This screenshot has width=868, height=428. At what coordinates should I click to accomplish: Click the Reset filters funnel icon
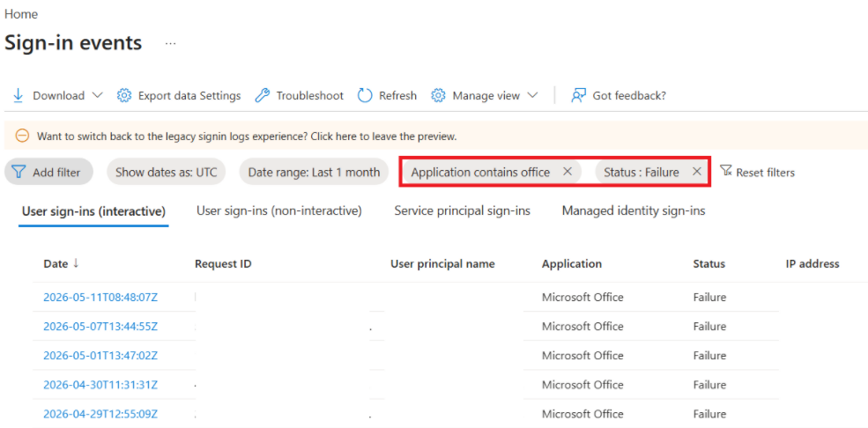[726, 171]
